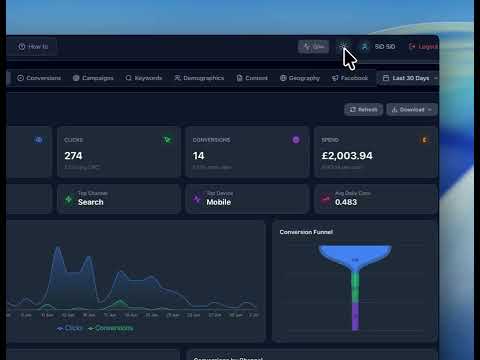Click the calendar icon in date picker
Viewport: 480px width, 360px height.
click(386, 78)
